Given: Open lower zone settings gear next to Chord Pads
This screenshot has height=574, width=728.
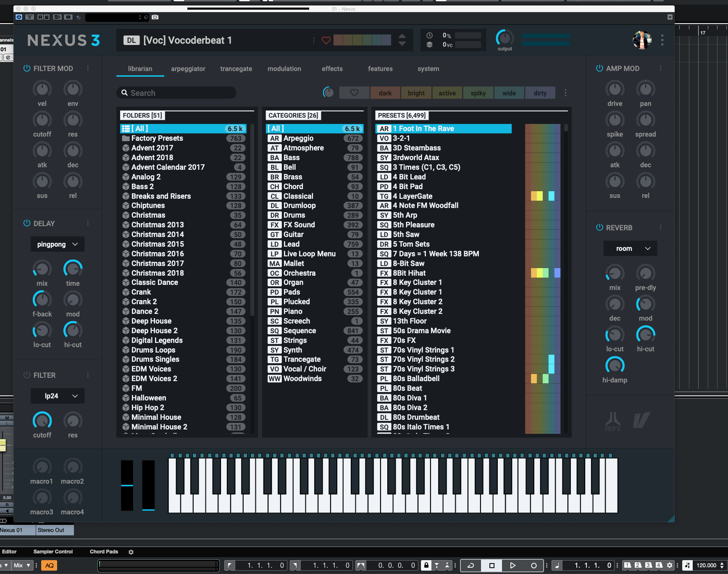Looking at the screenshot, I should [x=131, y=552].
